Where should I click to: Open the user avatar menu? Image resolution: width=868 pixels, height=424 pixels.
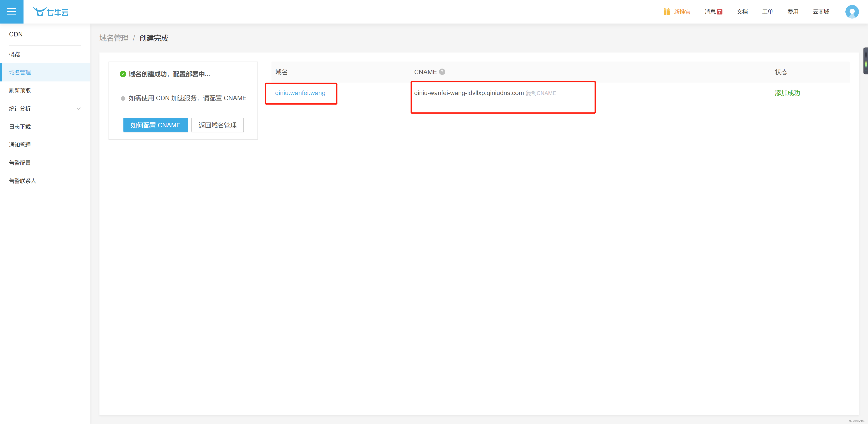(x=852, y=12)
